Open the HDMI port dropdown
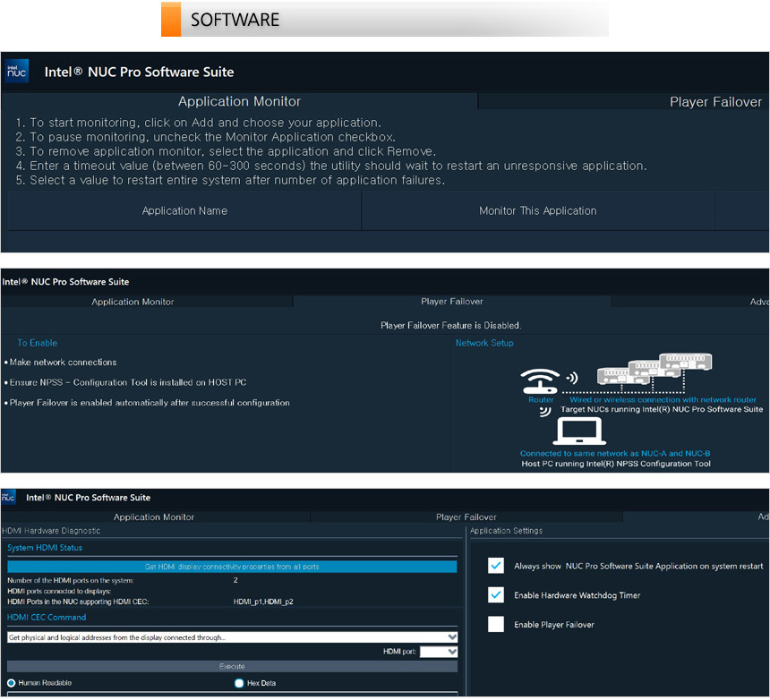This screenshot has height=700, width=770. [x=439, y=652]
